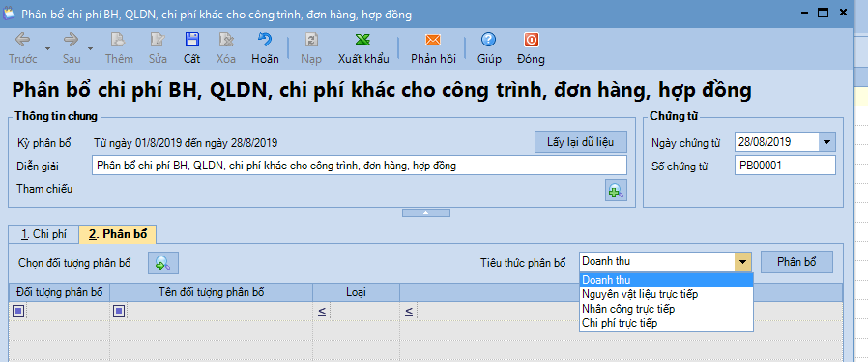This screenshot has height=362, width=868.
Task: Click the Phân bổ allocate button
Action: [796, 262]
